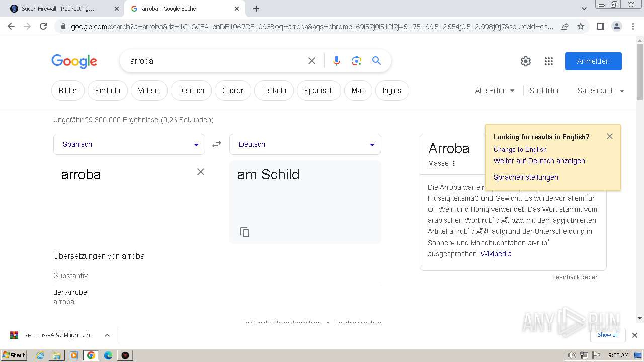644x362 pixels.
Task: Open the SafeSearch dropdown
Action: pyautogui.click(x=601, y=90)
